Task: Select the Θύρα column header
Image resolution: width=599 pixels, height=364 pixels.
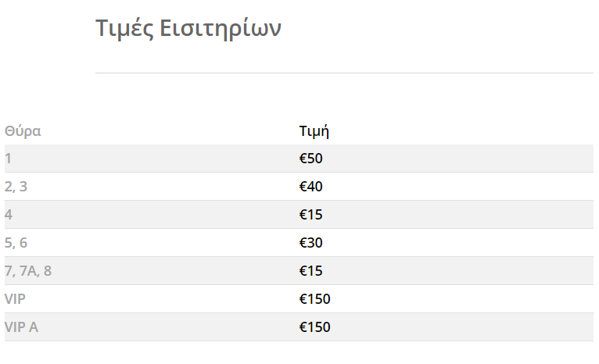Action: [23, 131]
